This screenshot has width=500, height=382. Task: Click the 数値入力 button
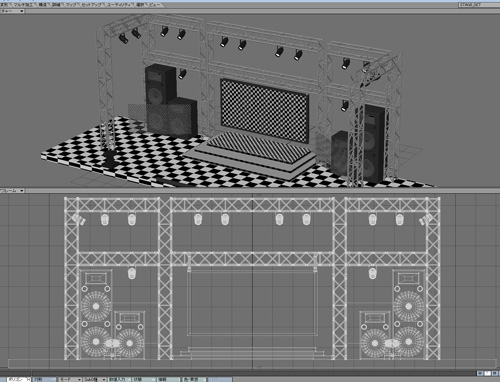pos(119,379)
